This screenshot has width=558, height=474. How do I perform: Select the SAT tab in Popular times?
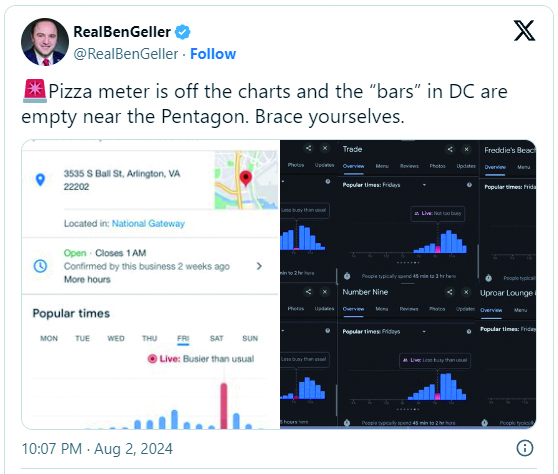pyautogui.click(x=216, y=338)
